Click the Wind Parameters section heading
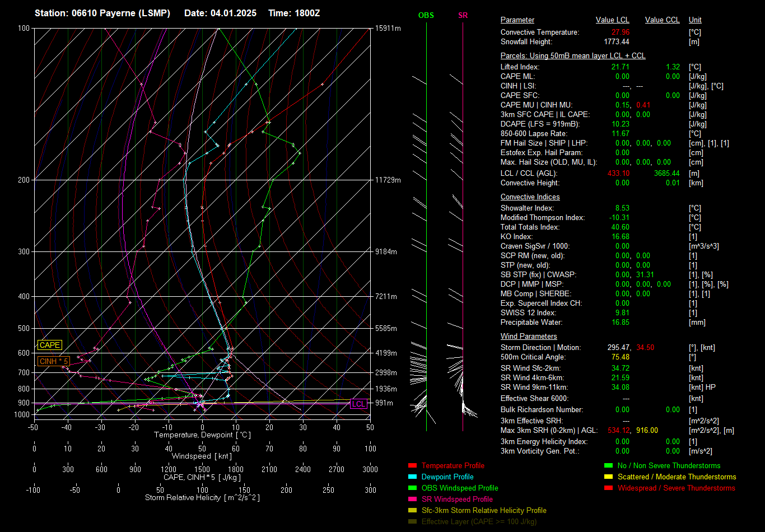The width and height of the screenshot is (765, 532). coord(529,337)
